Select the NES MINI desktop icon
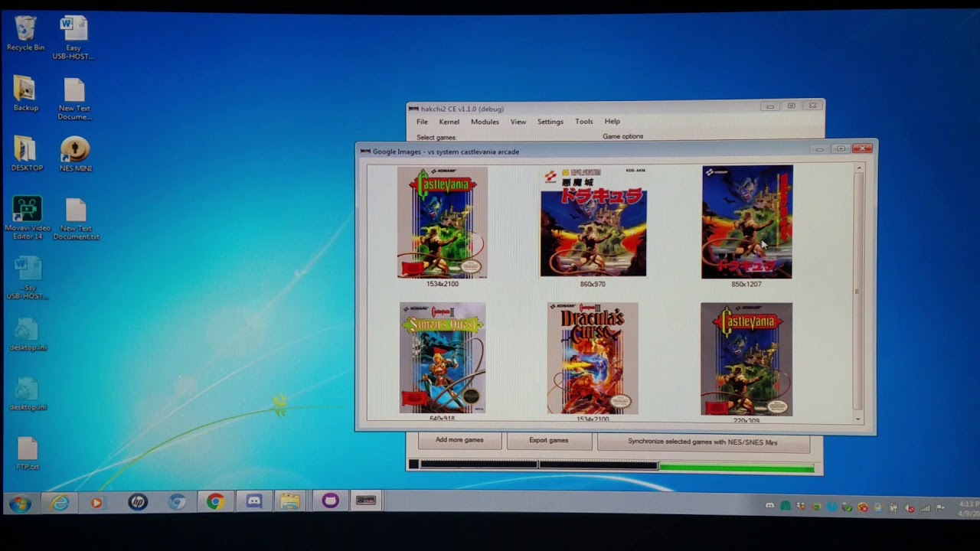This screenshot has width=980, height=551. click(x=75, y=154)
